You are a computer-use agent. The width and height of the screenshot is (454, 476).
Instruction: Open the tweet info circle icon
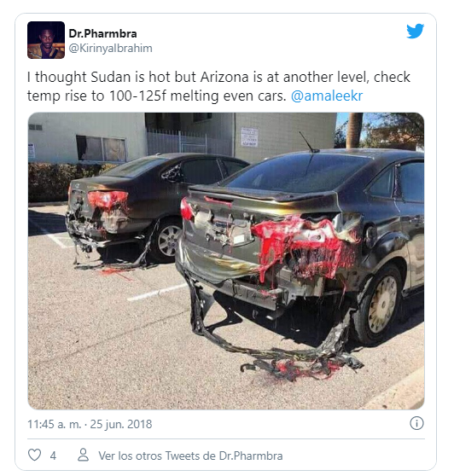[x=416, y=423]
